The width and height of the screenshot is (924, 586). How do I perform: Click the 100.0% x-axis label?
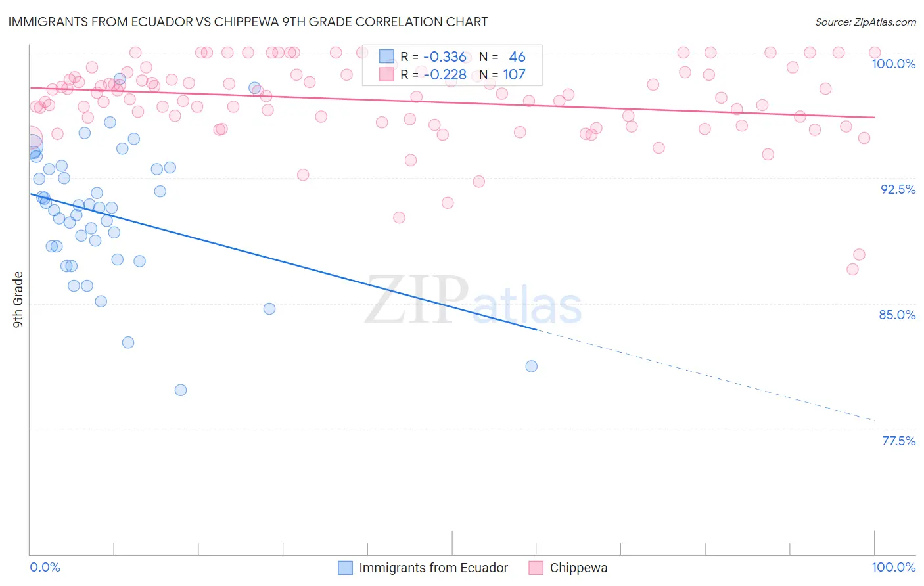(x=893, y=567)
